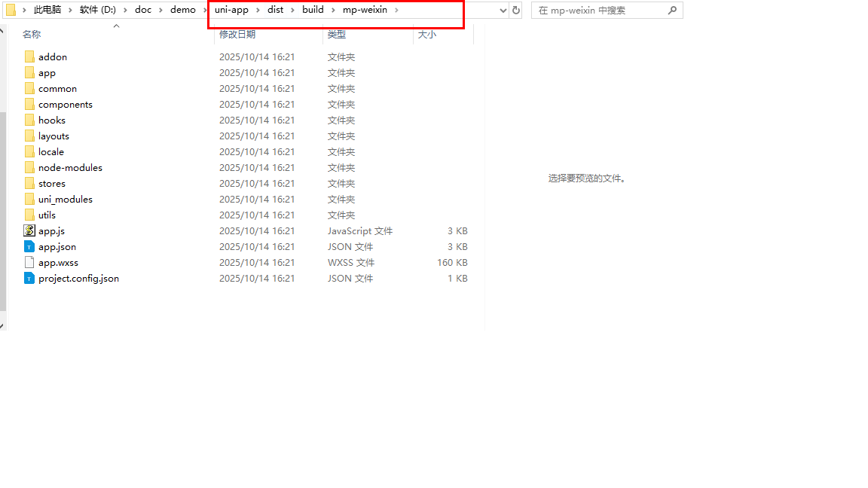Expand the chevron after mp-weixin breadcrumb
The height and width of the screenshot is (488, 868).
coord(397,11)
